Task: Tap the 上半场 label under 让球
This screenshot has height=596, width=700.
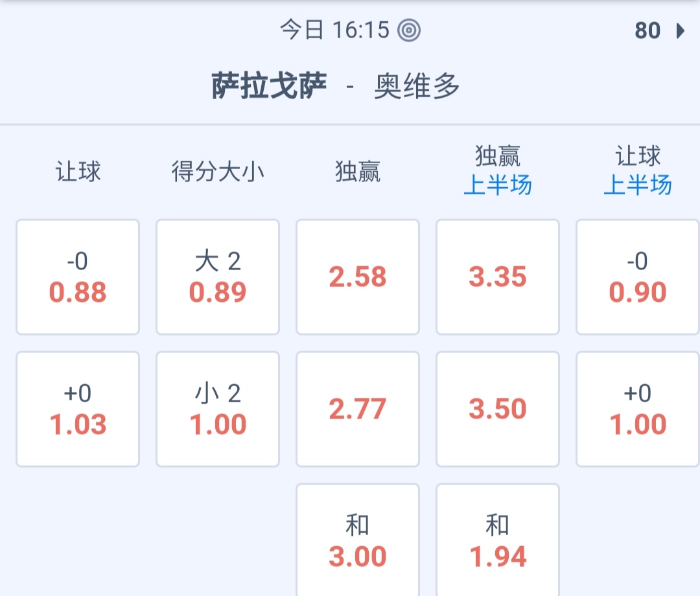Action: [638, 186]
